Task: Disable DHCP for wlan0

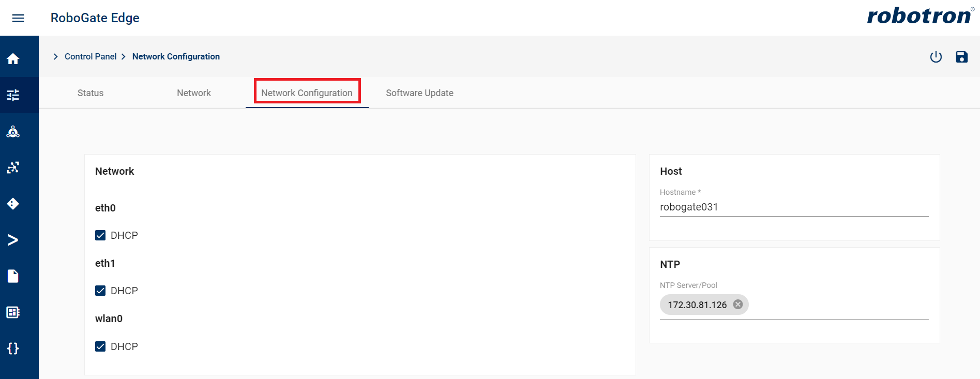Action: point(100,346)
